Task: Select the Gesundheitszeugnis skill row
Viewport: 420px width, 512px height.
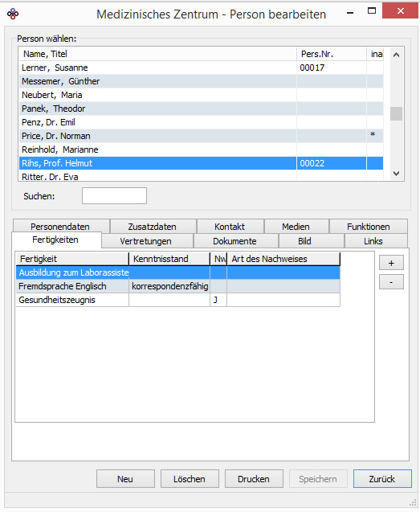Action: click(177, 300)
